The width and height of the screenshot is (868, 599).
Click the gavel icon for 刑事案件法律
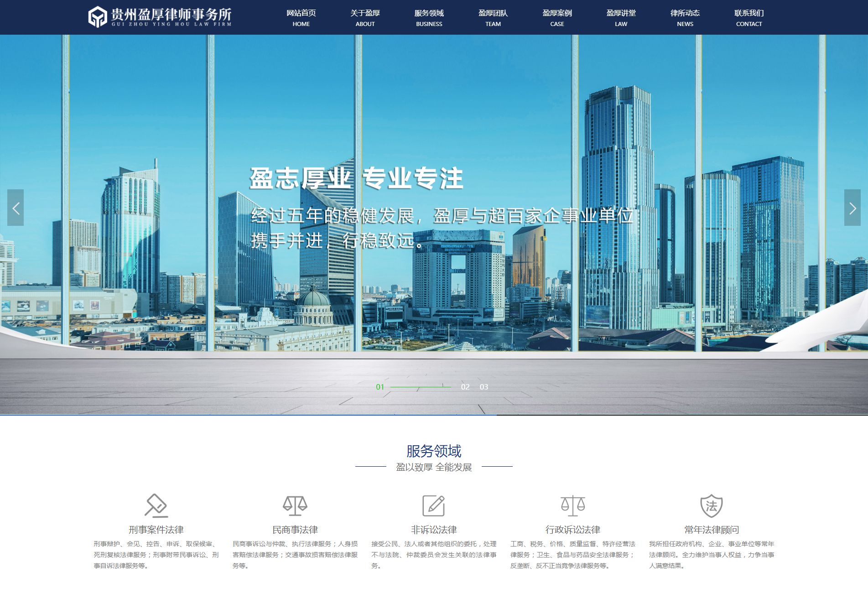[156, 505]
